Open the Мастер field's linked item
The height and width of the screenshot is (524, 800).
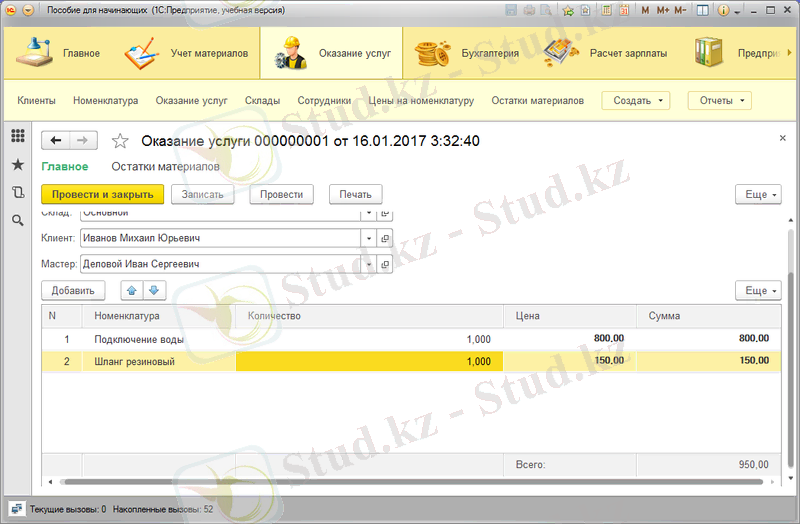click(x=385, y=264)
